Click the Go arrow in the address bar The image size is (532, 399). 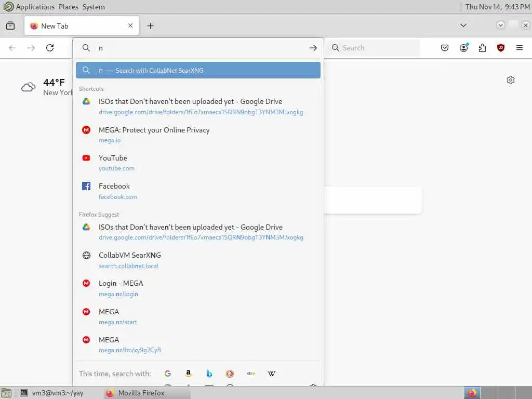click(313, 48)
